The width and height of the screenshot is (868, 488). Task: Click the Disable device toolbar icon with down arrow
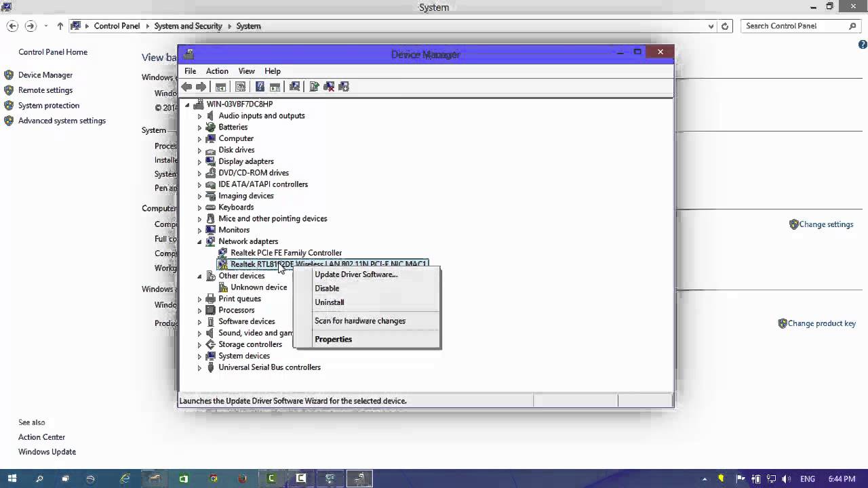[344, 87]
